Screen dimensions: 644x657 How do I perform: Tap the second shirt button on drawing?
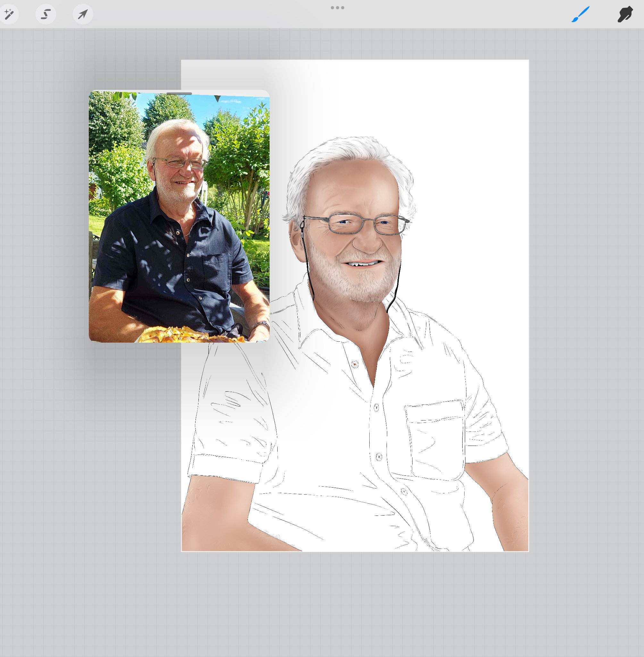(376, 407)
